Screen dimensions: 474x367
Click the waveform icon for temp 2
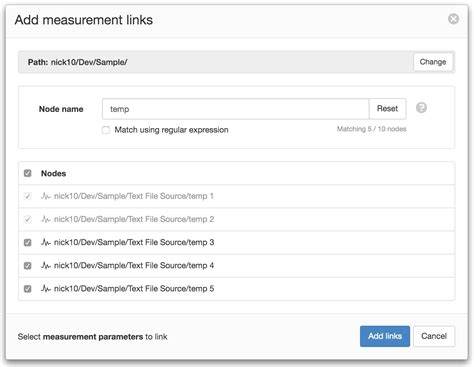click(46, 219)
